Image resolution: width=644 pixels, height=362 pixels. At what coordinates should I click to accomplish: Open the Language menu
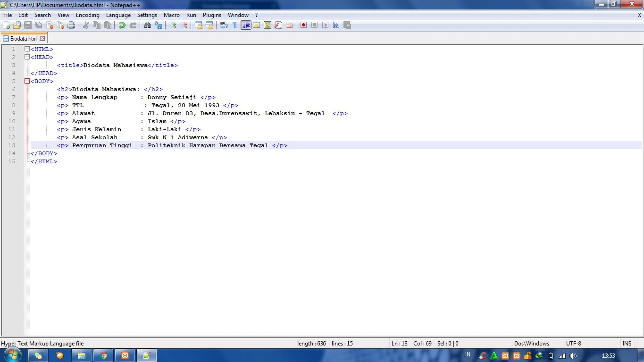(x=118, y=15)
